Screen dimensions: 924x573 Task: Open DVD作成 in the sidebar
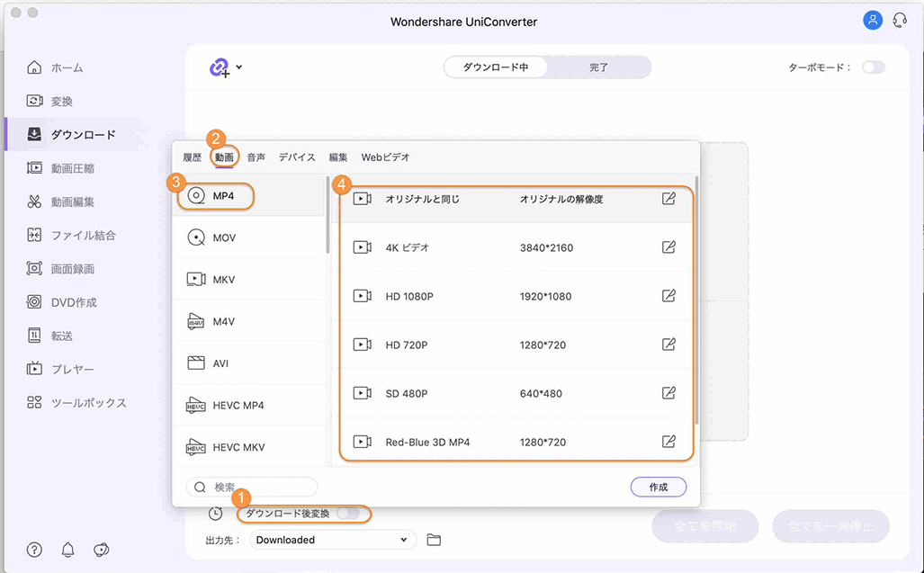coord(61,303)
